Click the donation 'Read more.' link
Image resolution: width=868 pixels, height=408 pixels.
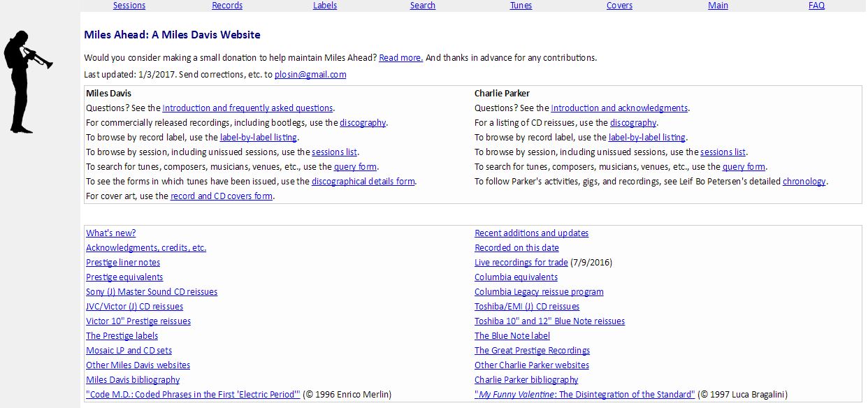[x=400, y=58]
